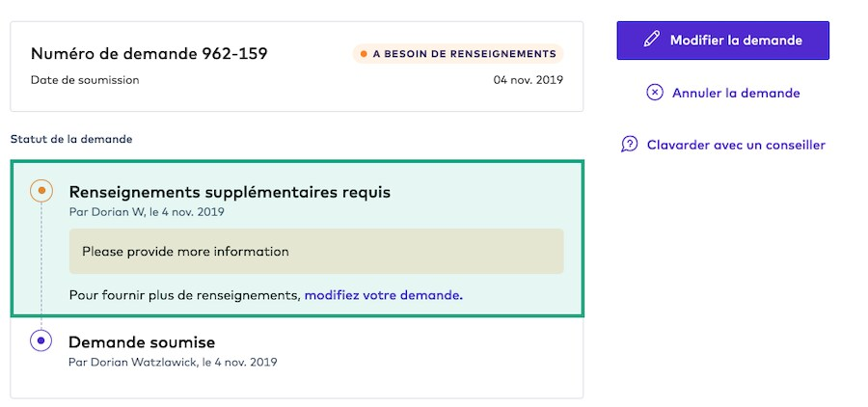Open Clavarder avec un conseiller chat
This screenshot has width=868, height=407.
[736, 145]
